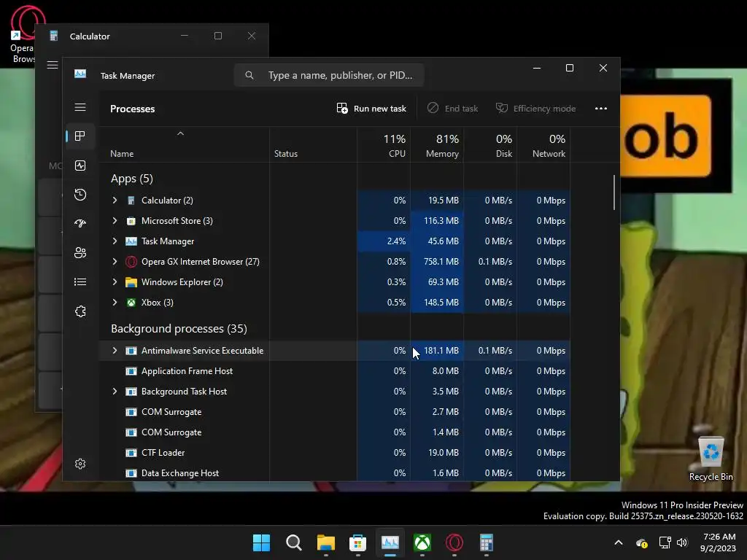The height and width of the screenshot is (560, 747).
Task: Open Opera GX from taskbar
Action: coord(454,542)
